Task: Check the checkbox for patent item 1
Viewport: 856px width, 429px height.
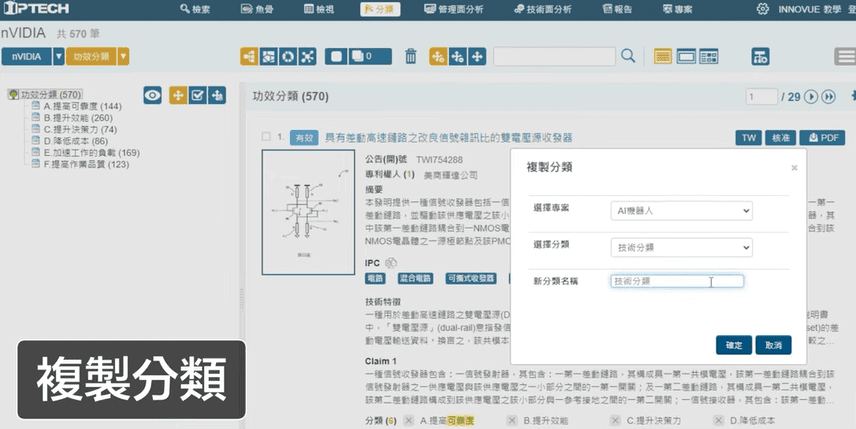Action: pyautogui.click(x=266, y=137)
